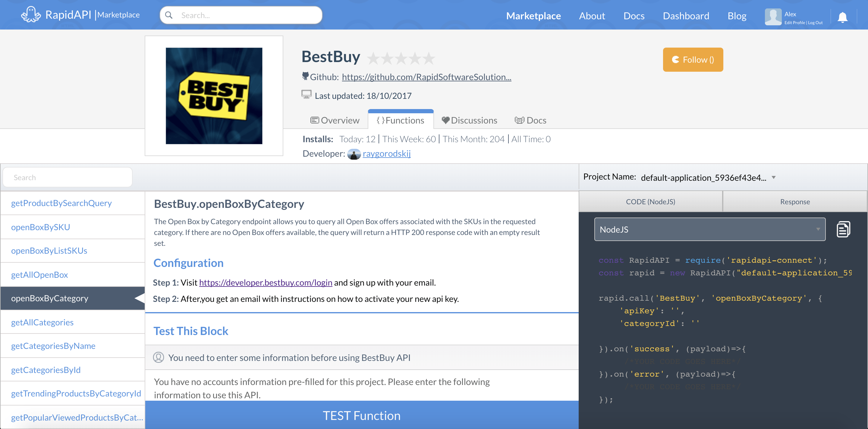Open the Github repository link
The height and width of the screenshot is (429, 868).
[426, 77]
